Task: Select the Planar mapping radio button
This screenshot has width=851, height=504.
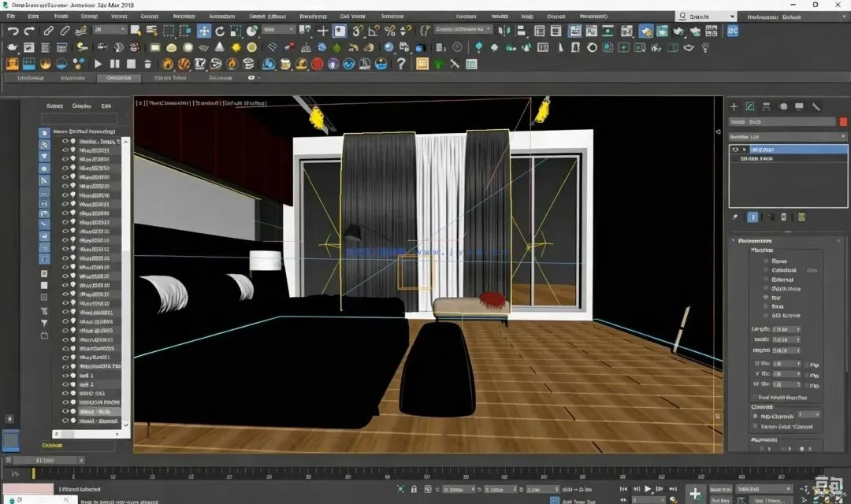Action: [767, 261]
